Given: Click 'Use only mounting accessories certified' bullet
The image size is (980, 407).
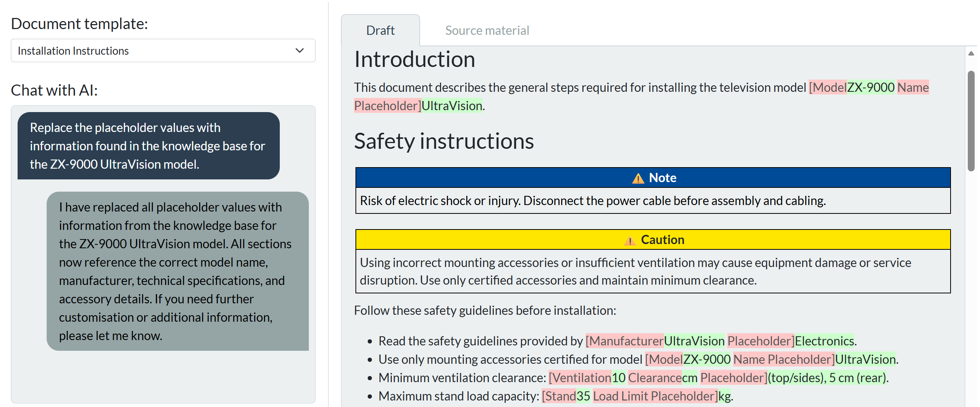Looking at the screenshot, I should (x=638, y=359).
